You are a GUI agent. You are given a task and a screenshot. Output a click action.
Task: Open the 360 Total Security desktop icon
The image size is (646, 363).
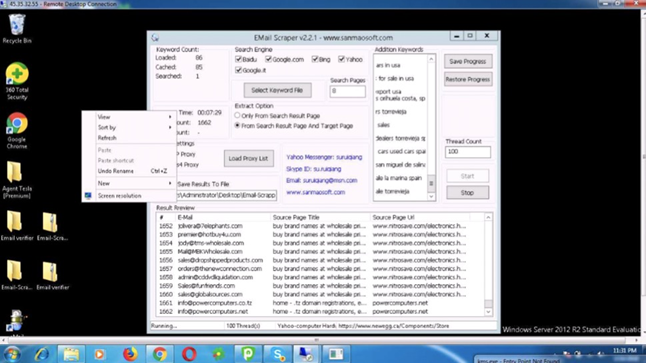coord(17,81)
